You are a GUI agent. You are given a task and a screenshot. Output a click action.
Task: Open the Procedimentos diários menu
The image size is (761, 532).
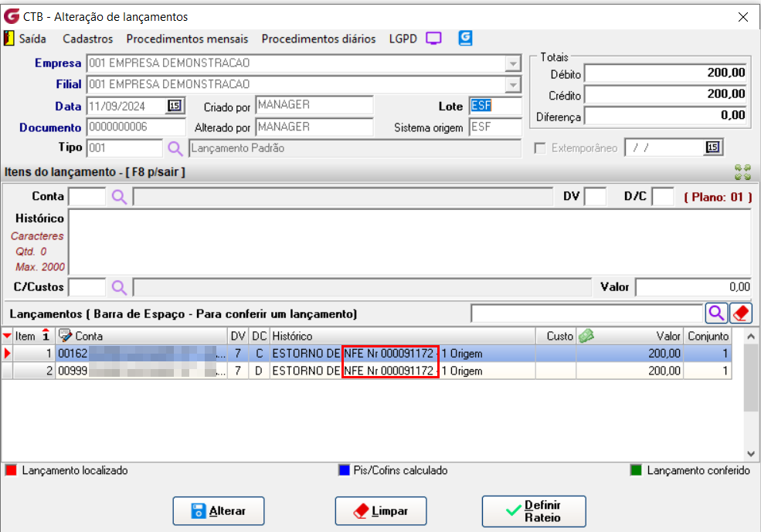click(318, 39)
